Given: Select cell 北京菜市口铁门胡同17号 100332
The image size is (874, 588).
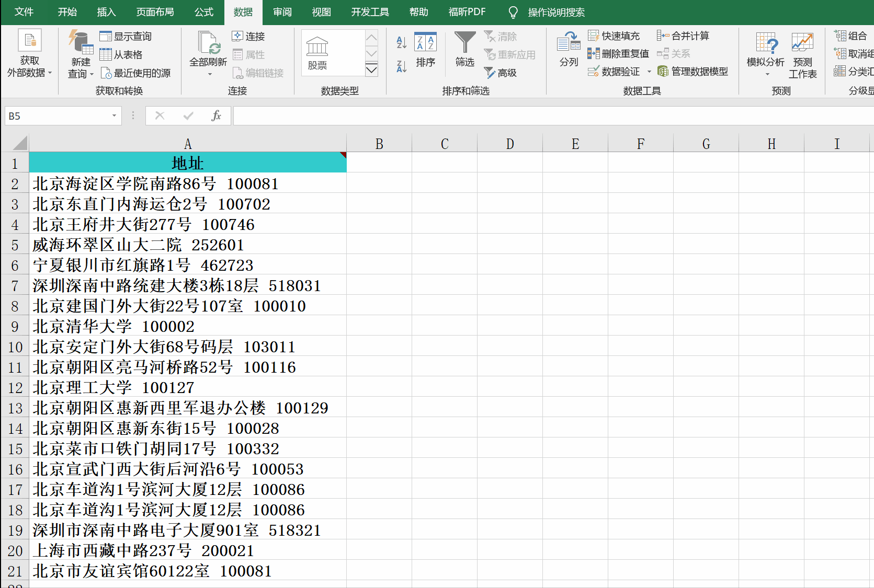Looking at the screenshot, I should point(188,448).
